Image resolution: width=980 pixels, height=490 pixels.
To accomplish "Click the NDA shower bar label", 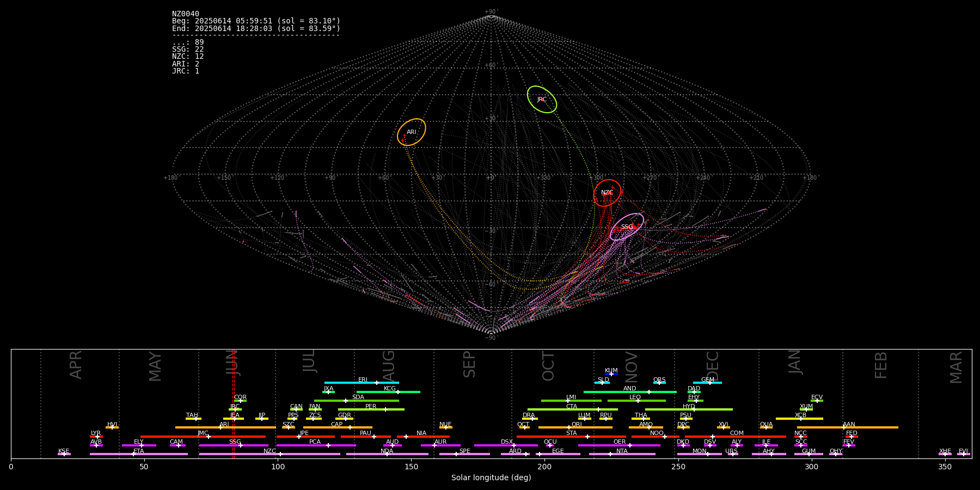I will (387, 451).
